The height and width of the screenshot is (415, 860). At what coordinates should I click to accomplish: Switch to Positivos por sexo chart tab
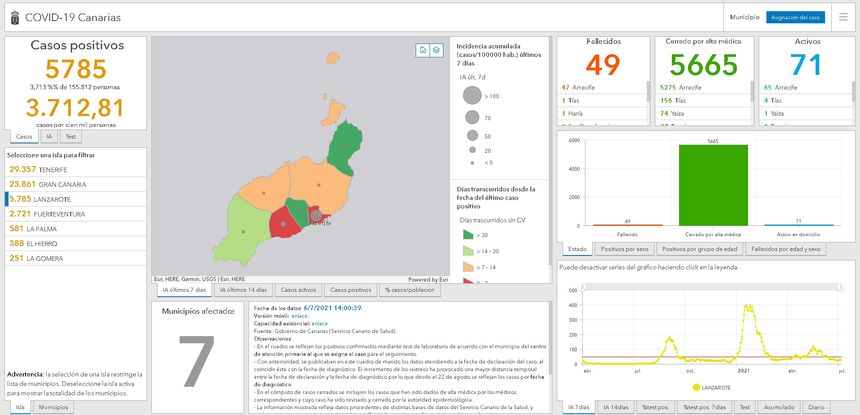tap(625, 248)
